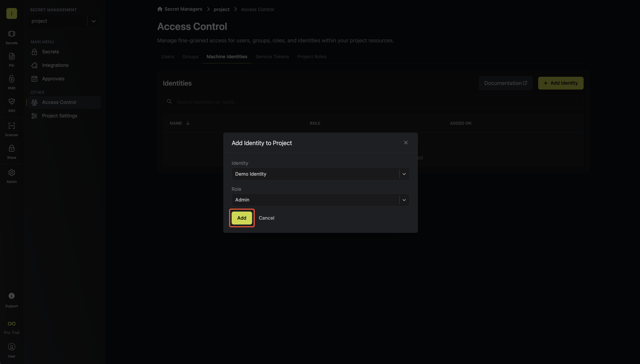Open the Share lock icon
640x364 pixels.
11,148
